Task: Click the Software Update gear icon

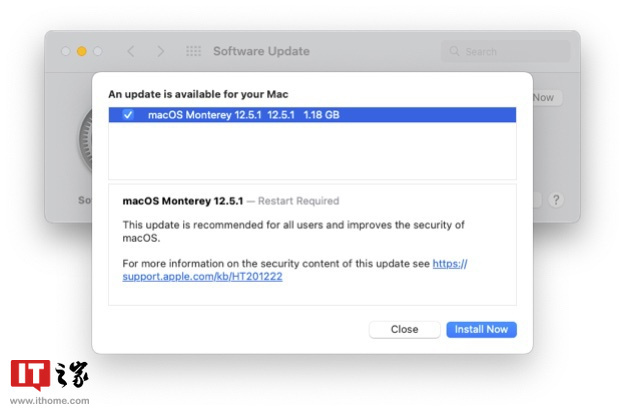Action: coord(85,140)
